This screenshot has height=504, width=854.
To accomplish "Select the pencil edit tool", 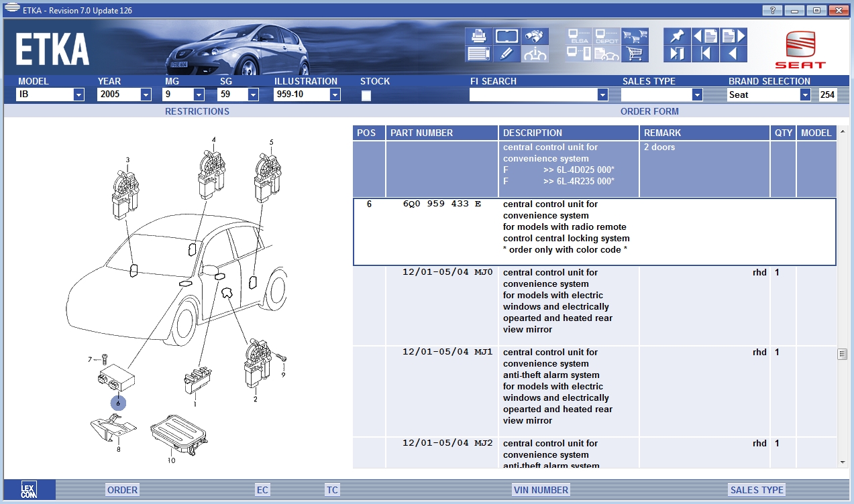I will click(506, 54).
